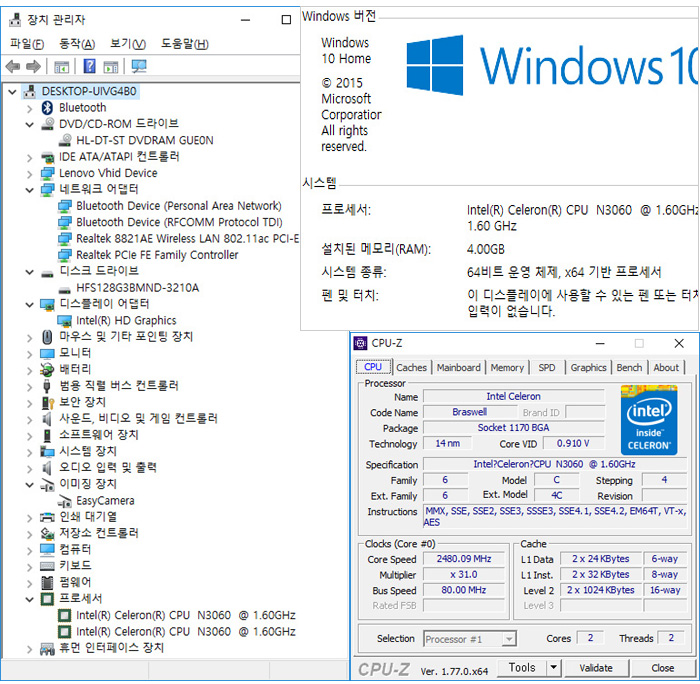Select HFS128G3BMND-3210A disk drive

click(x=138, y=288)
